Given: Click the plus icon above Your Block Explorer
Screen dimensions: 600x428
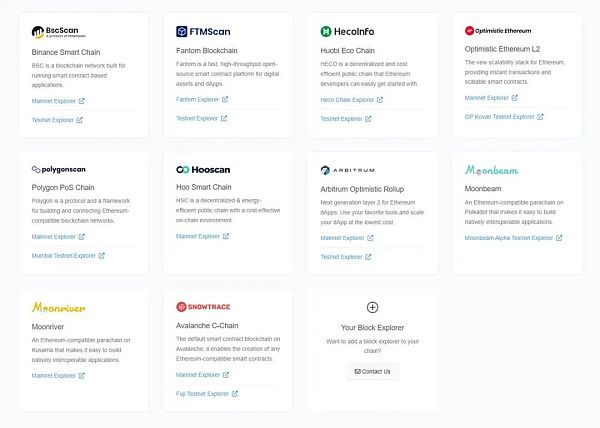Looking at the screenshot, I should pos(373,307).
